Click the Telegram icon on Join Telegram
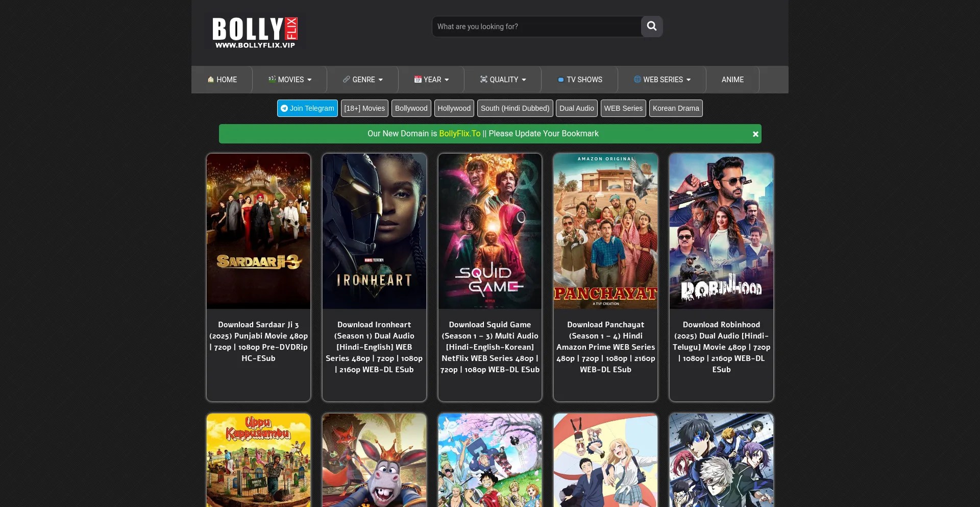Image resolution: width=980 pixels, height=507 pixels. coord(285,108)
